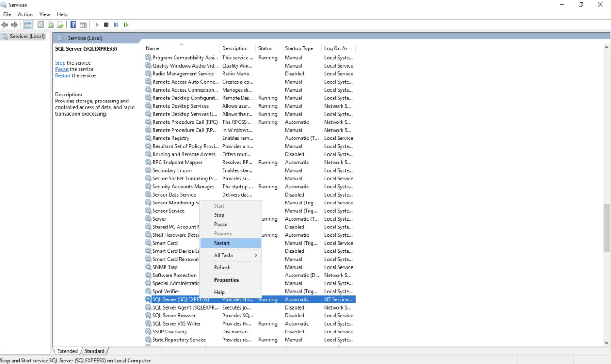Open the Help menu in the menu bar

[62, 14]
